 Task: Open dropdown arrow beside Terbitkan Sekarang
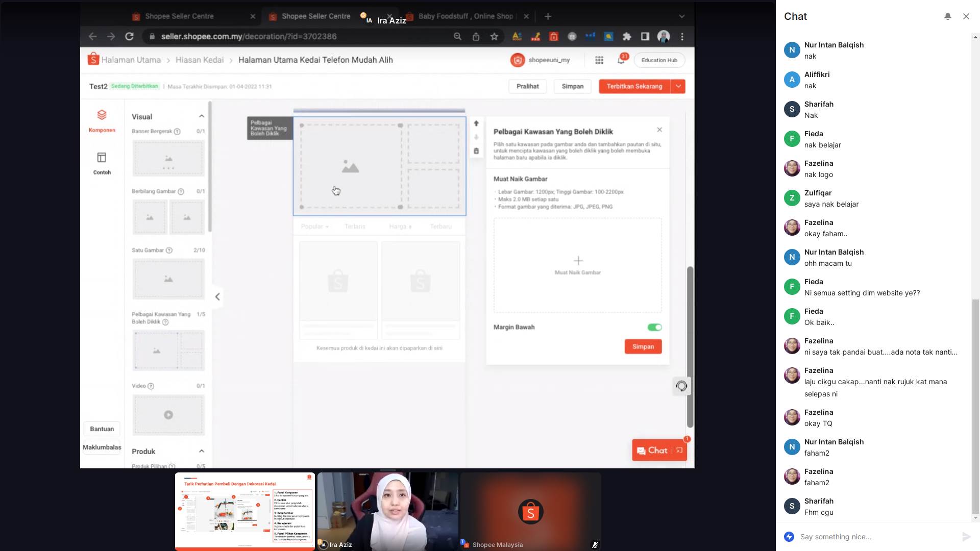[x=678, y=86]
